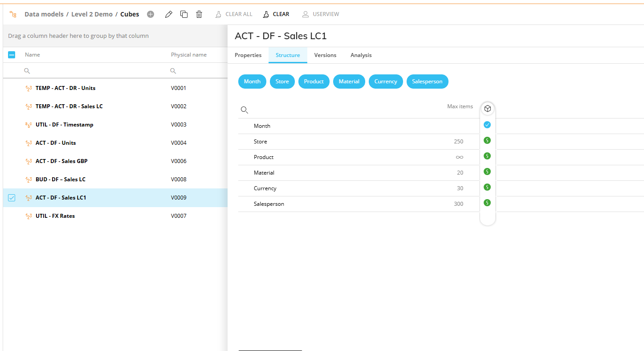Open the Versions tab

click(x=325, y=55)
